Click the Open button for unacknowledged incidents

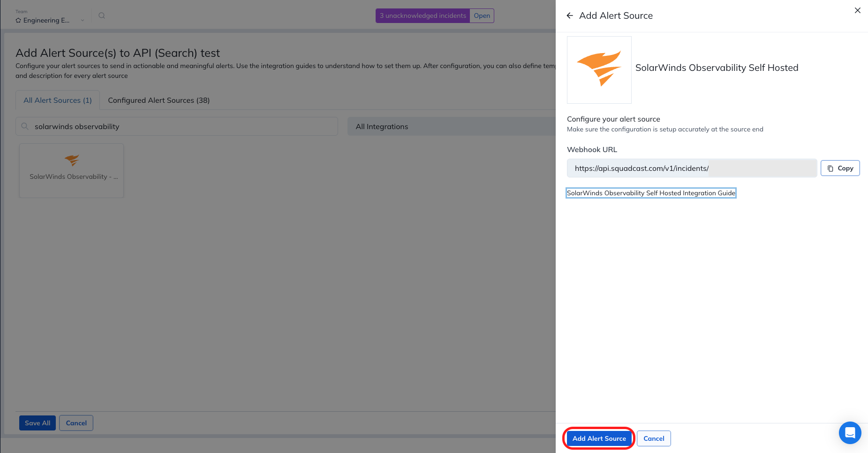pyautogui.click(x=482, y=15)
